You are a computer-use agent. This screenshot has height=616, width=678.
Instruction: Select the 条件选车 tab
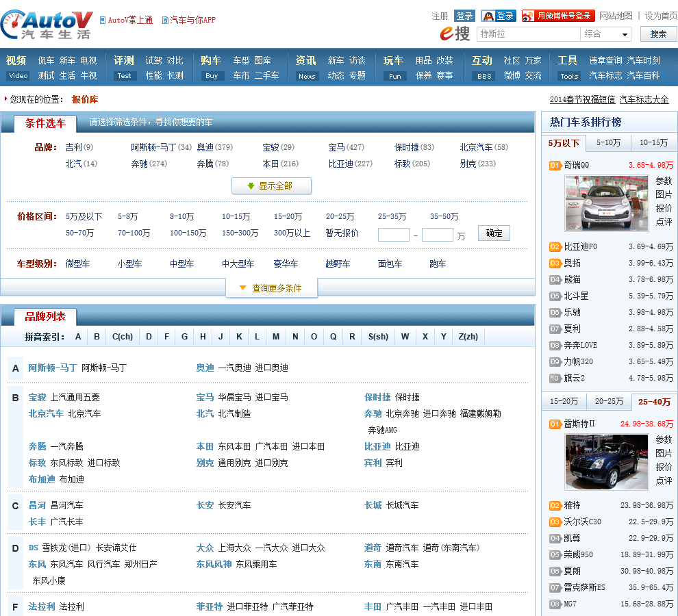(x=45, y=124)
